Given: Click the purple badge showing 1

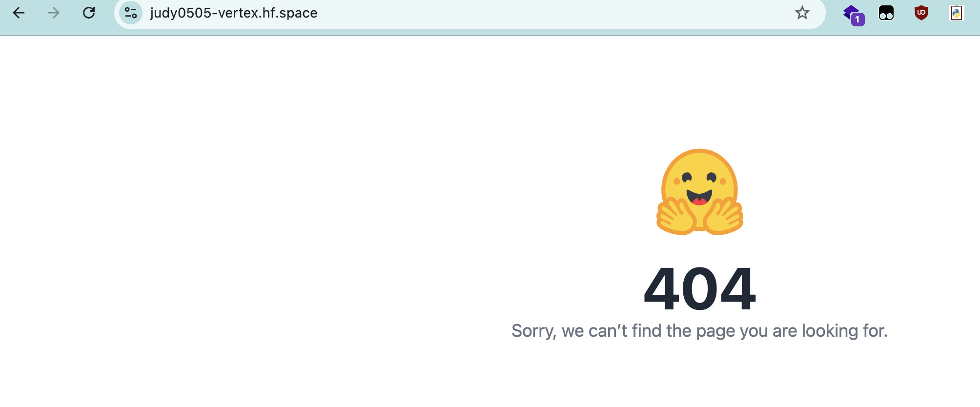Looking at the screenshot, I should pos(858,20).
